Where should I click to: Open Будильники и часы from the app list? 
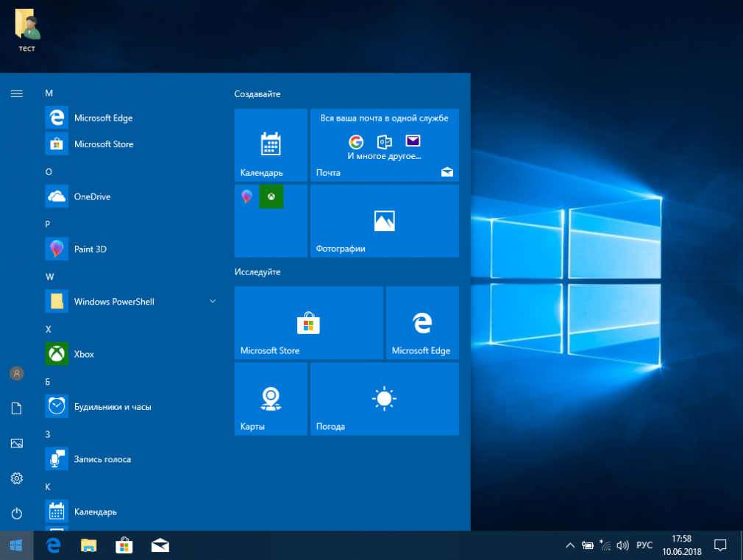132,407
